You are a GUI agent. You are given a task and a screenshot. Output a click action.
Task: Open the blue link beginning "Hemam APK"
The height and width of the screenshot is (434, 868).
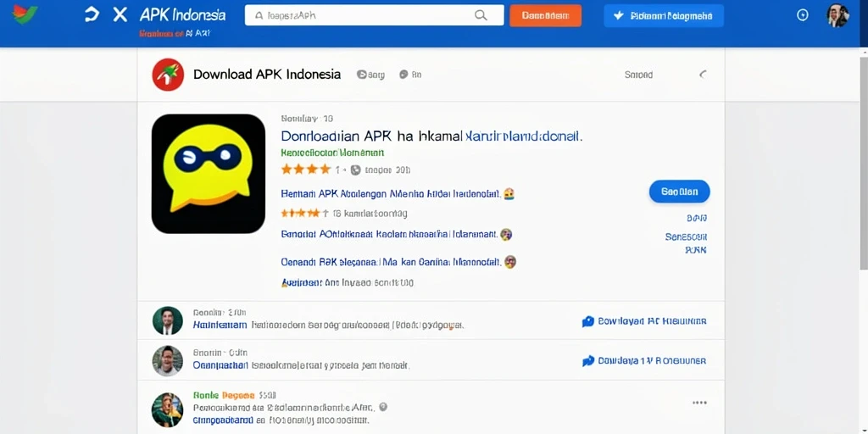tap(391, 194)
